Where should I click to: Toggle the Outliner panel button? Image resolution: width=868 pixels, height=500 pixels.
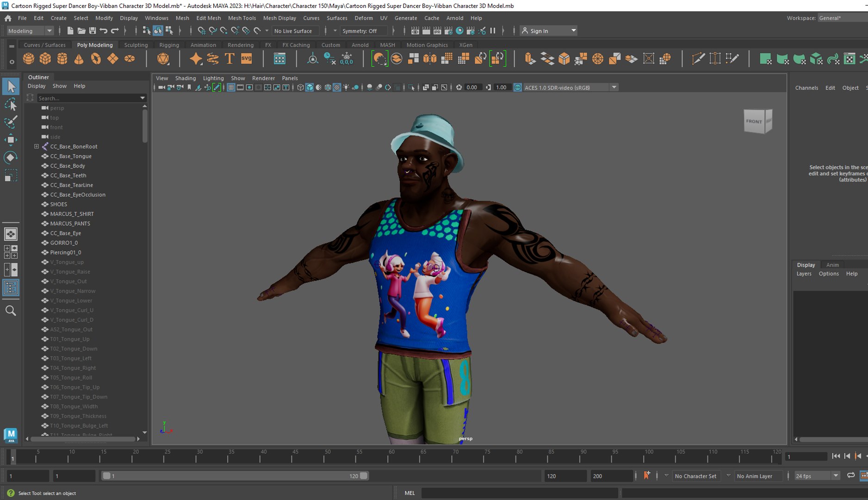pyautogui.click(x=11, y=288)
